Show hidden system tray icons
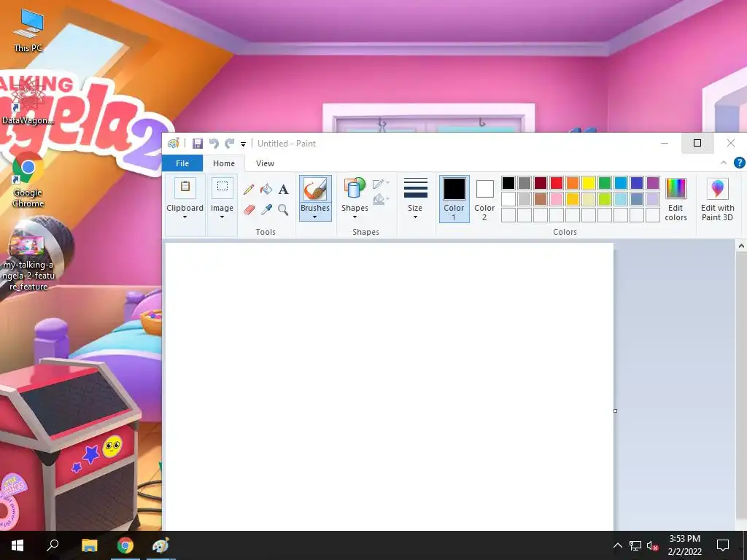 (617, 545)
